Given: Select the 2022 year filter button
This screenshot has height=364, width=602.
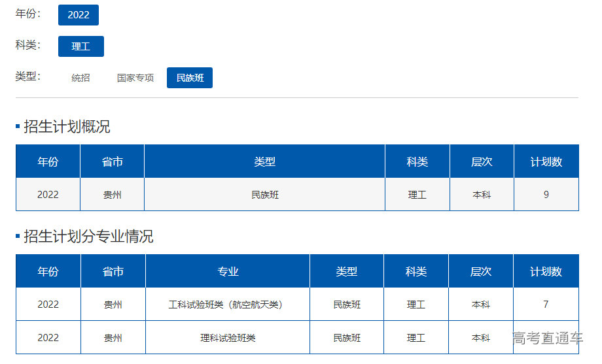Looking at the screenshot, I should [79, 15].
